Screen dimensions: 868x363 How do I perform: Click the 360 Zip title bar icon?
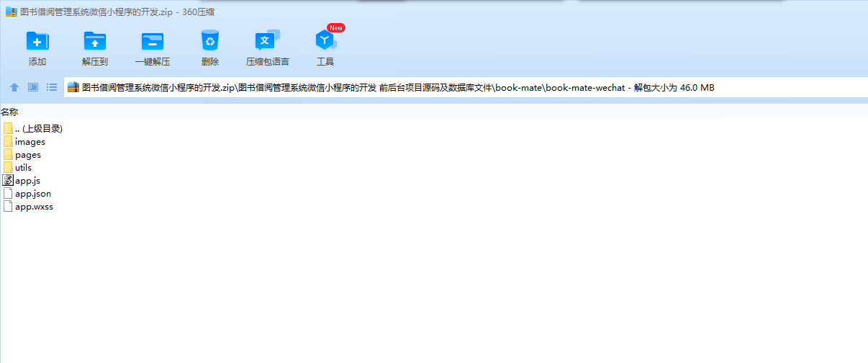pos(11,12)
